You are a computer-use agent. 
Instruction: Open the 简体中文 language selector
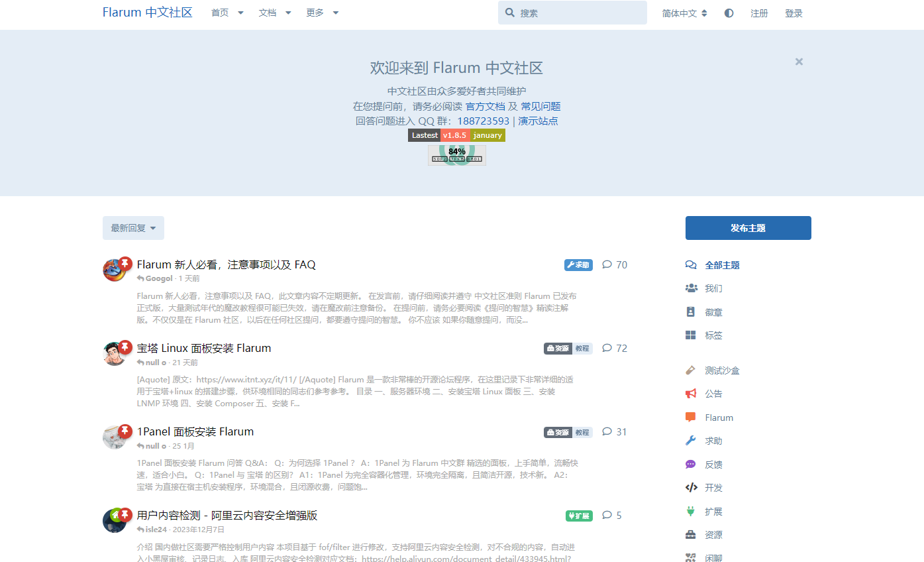coord(684,13)
